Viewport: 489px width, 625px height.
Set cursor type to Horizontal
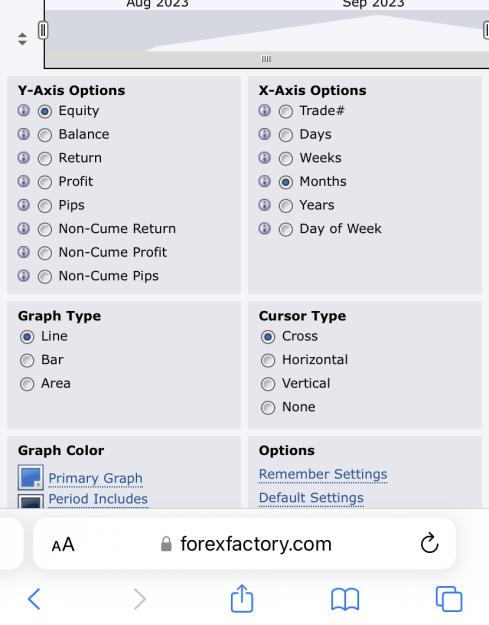click(x=268, y=361)
